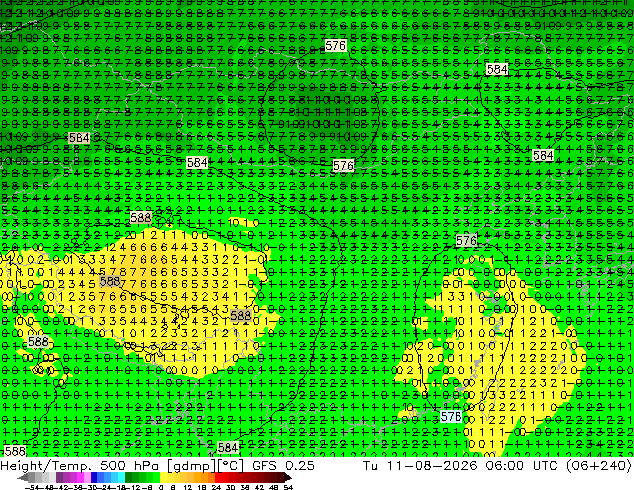Click the 588 contour label in the map's bottom-left corner
This screenshot has height=490, width=634.
pos(15,450)
